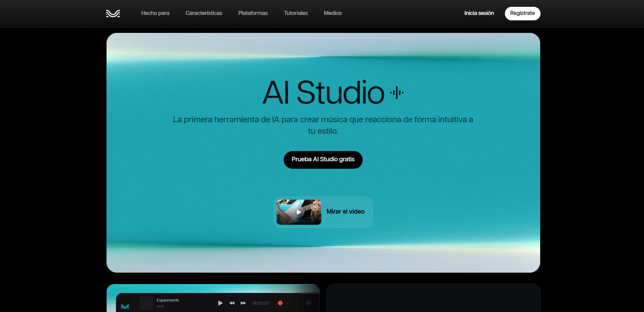644x312 pixels.
Task: Toggle the red record button in the player
Action: [280, 303]
